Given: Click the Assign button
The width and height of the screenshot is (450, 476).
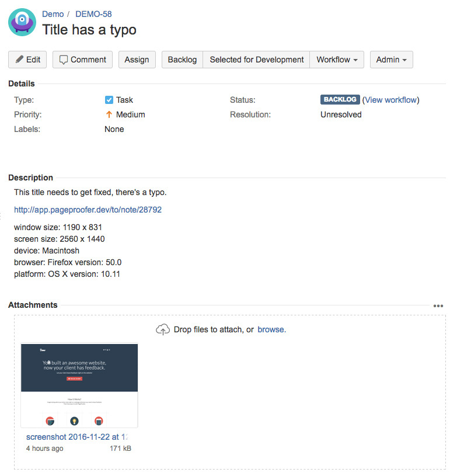Looking at the screenshot, I should (137, 60).
